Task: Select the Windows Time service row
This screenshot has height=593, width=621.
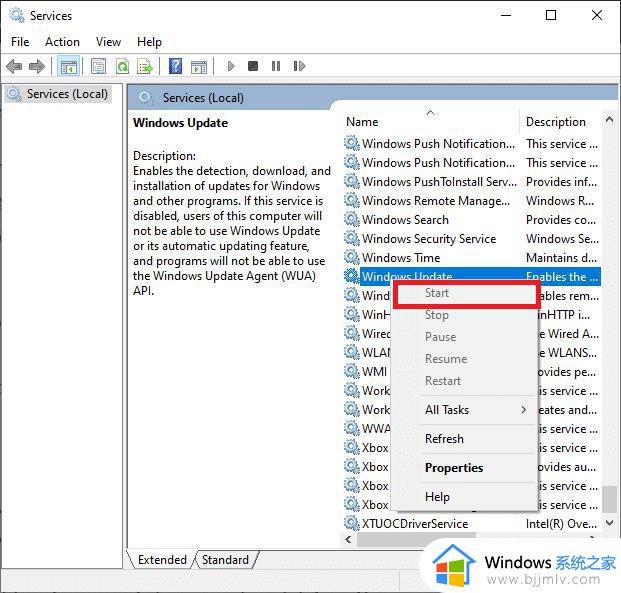Action: pos(472,257)
